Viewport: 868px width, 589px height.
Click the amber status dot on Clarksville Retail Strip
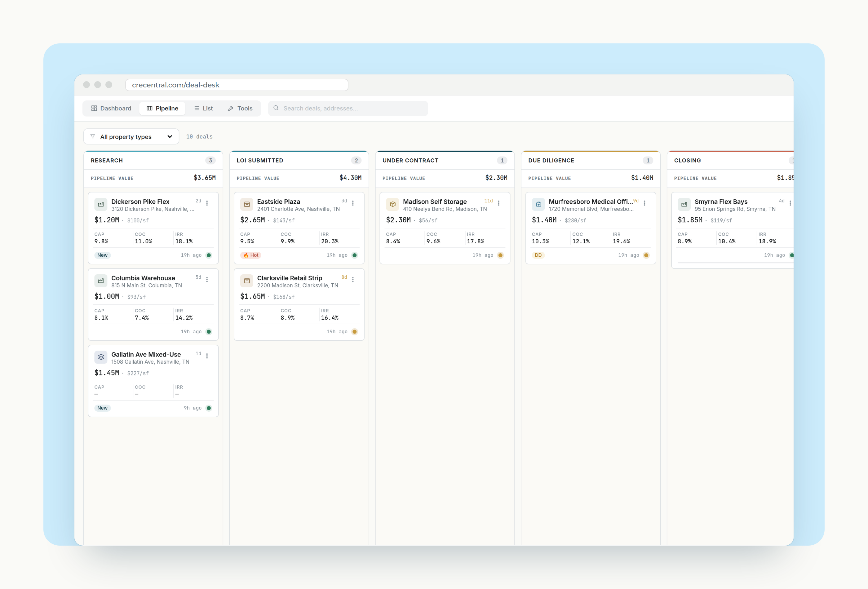coord(354,332)
